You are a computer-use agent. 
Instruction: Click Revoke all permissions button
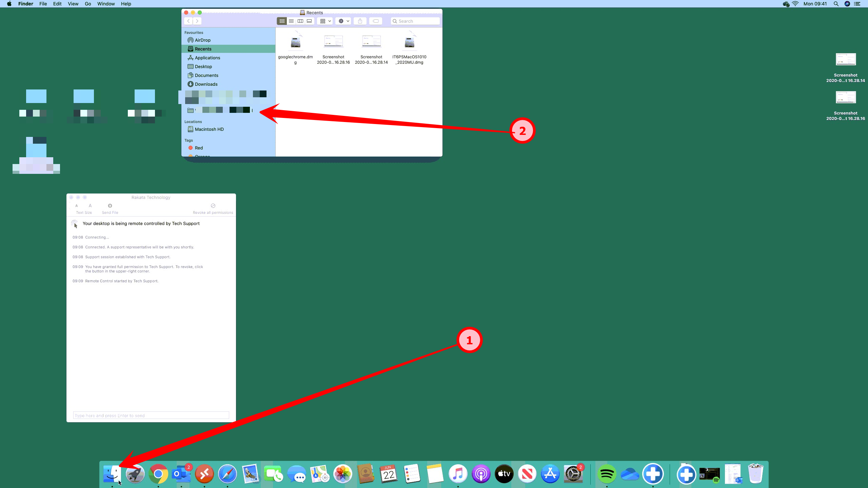coord(213,208)
